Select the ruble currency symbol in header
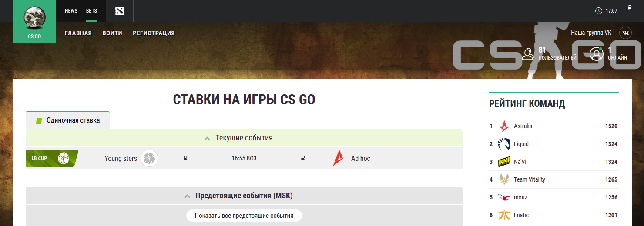The width and height of the screenshot is (644, 226). pyautogui.click(x=630, y=7)
